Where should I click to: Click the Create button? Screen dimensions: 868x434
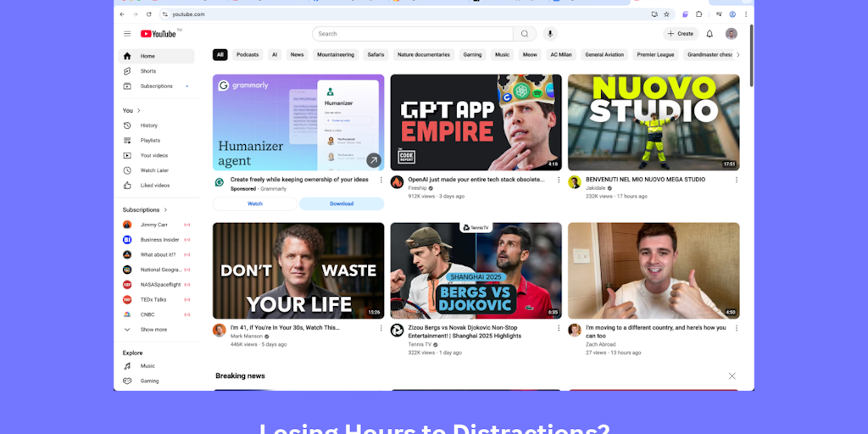click(681, 34)
